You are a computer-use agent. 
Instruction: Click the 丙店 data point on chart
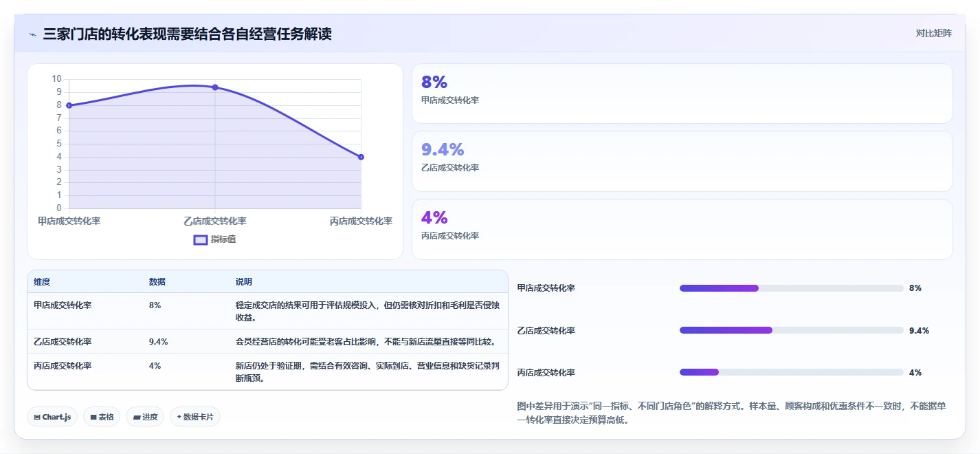pos(361,157)
